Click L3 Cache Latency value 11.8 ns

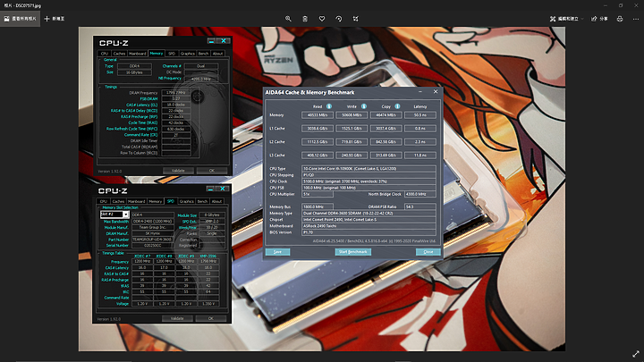(420, 156)
